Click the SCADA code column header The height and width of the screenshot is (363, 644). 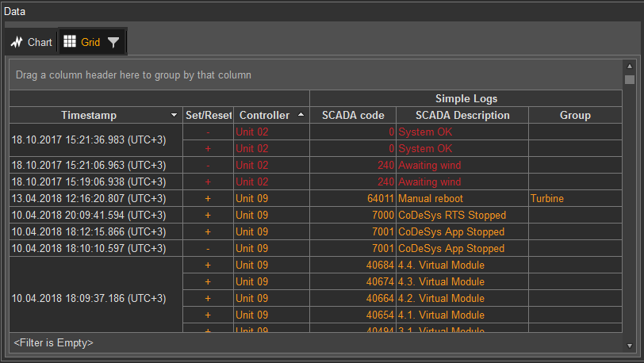coord(352,115)
